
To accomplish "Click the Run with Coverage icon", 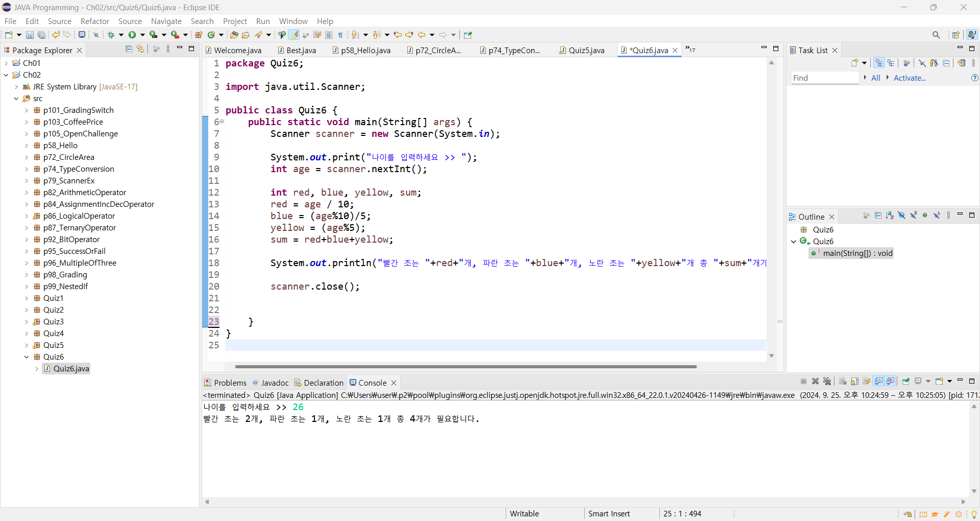I will [153, 35].
